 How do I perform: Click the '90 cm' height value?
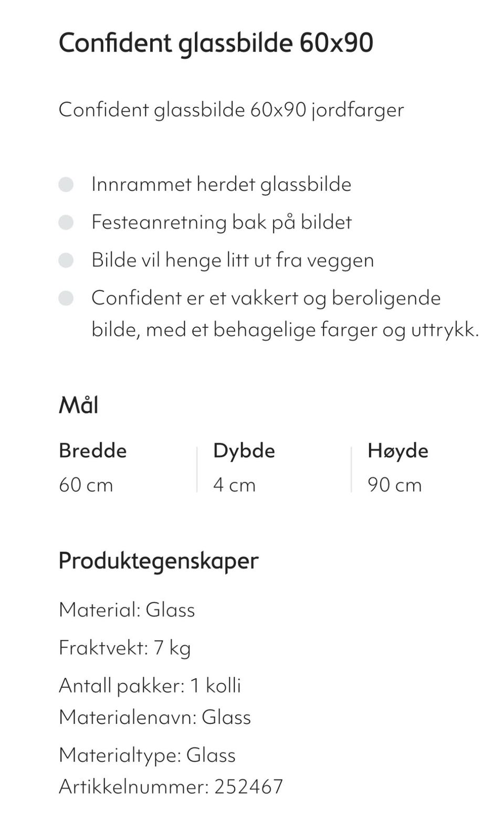pyautogui.click(x=394, y=484)
